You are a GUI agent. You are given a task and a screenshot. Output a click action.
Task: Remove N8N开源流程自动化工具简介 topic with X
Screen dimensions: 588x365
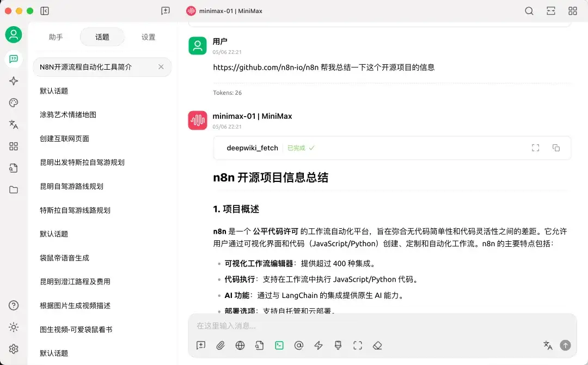(x=161, y=67)
